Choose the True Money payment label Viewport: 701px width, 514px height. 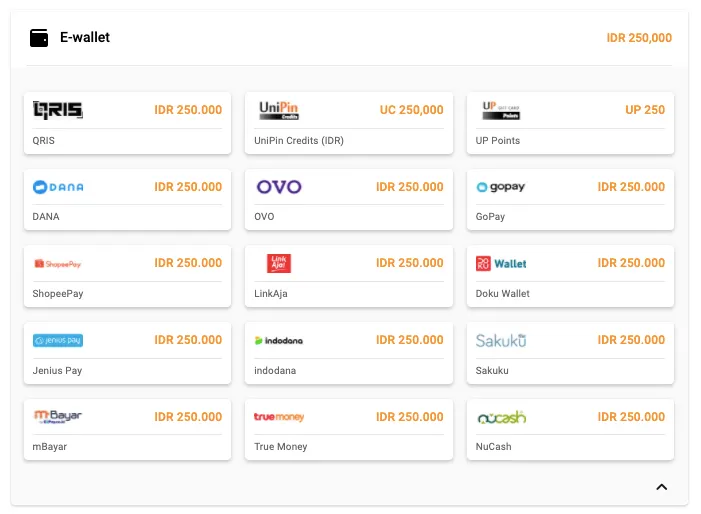(281, 447)
